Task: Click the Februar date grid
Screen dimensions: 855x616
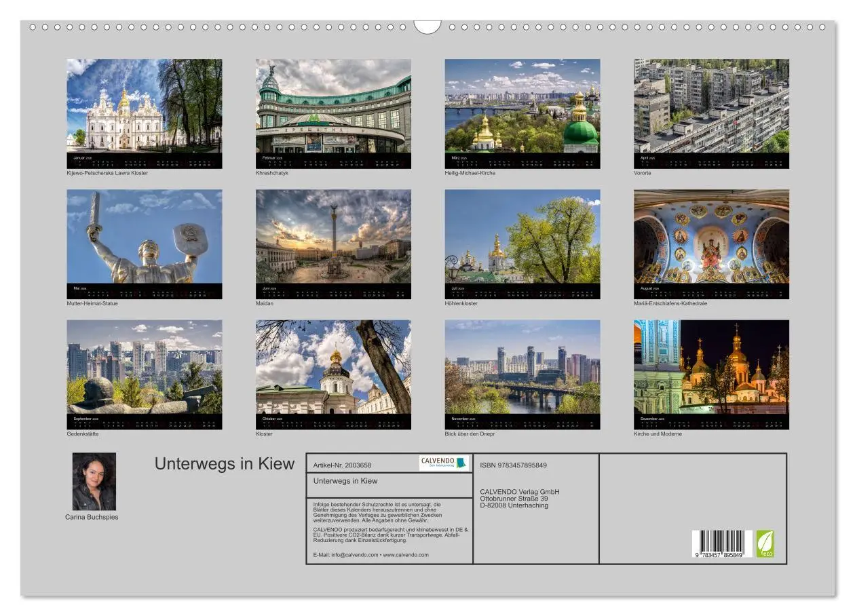Action: pos(333,161)
